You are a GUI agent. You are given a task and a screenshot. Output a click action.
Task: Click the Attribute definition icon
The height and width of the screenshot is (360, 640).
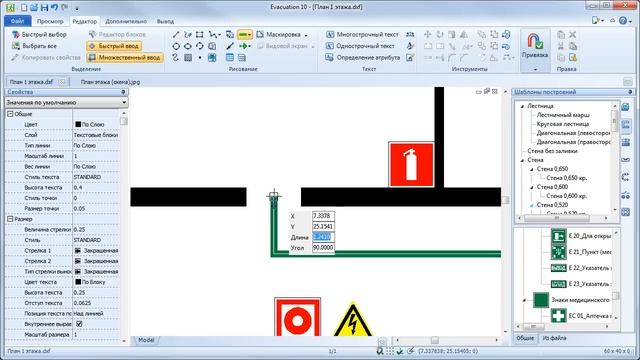[x=330, y=58]
